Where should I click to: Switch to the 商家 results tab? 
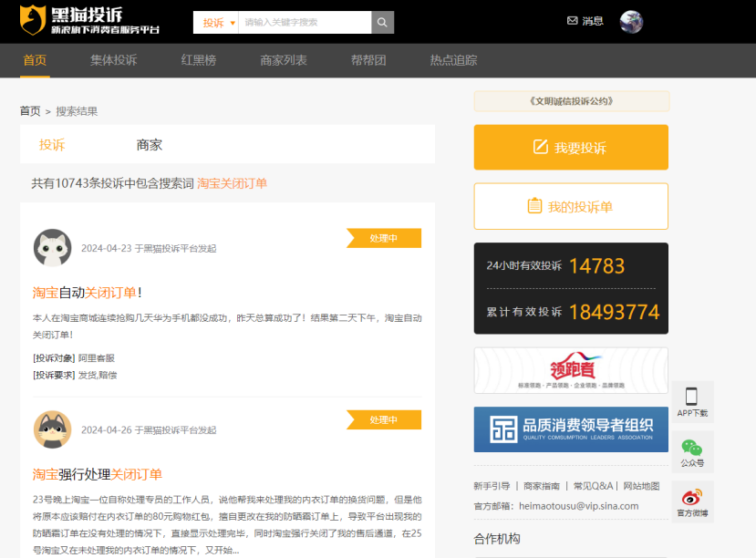pyautogui.click(x=150, y=145)
